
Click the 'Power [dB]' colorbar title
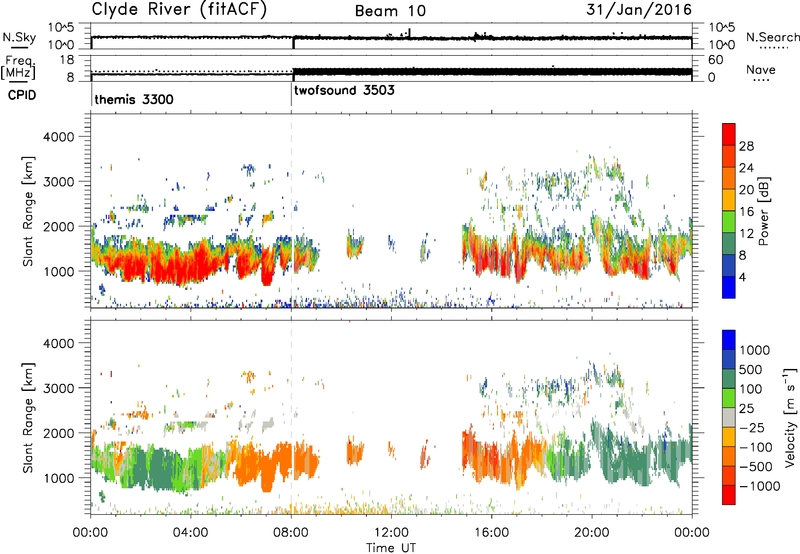tap(763, 211)
